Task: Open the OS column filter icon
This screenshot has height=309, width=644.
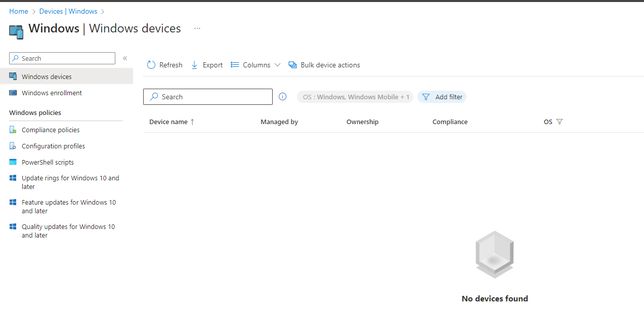Action: pos(560,122)
